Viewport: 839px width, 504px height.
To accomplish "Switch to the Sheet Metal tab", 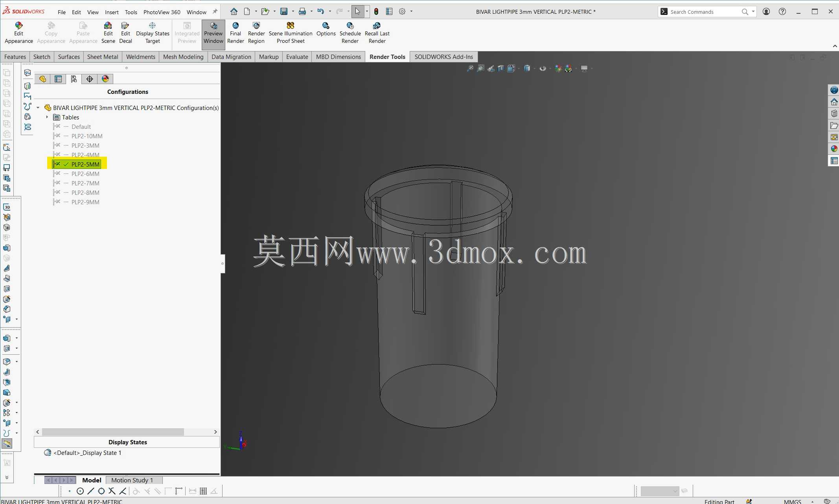I will point(103,57).
